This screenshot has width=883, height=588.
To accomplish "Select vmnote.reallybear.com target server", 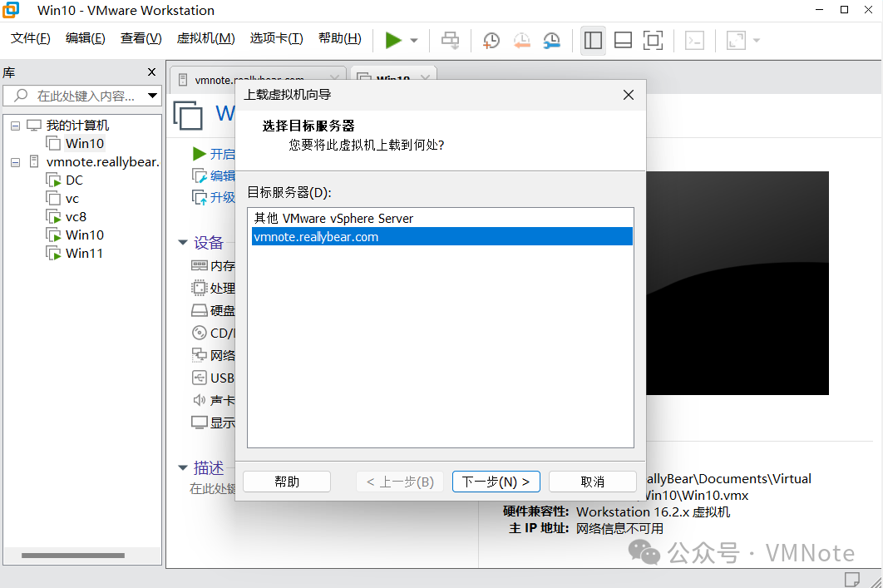I will (x=441, y=236).
